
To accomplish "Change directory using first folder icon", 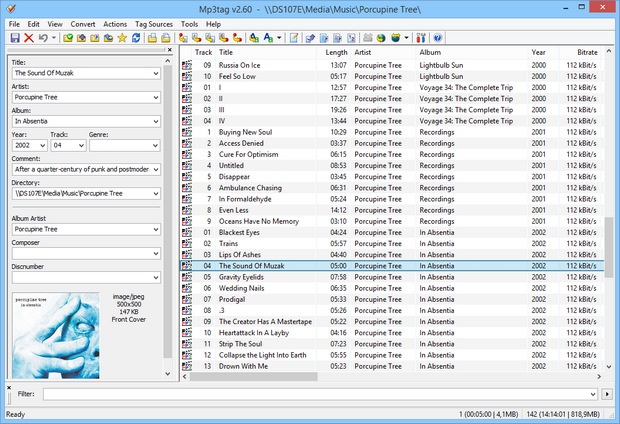I will point(68,38).
